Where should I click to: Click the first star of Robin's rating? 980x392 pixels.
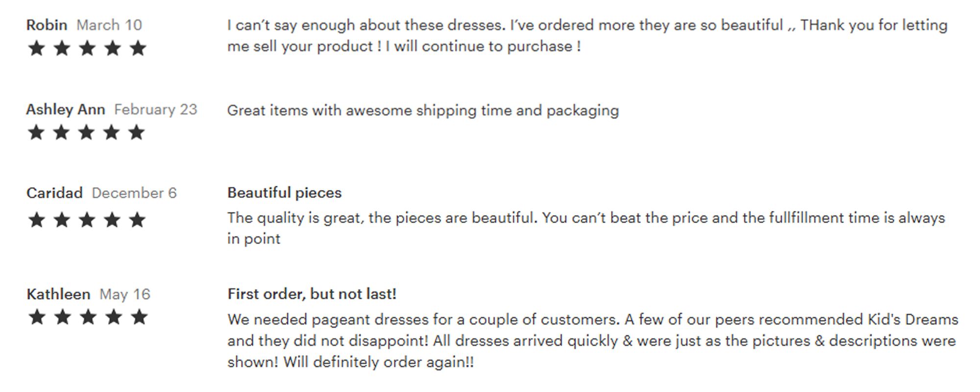pyautogui.click(x=36, y=48)
